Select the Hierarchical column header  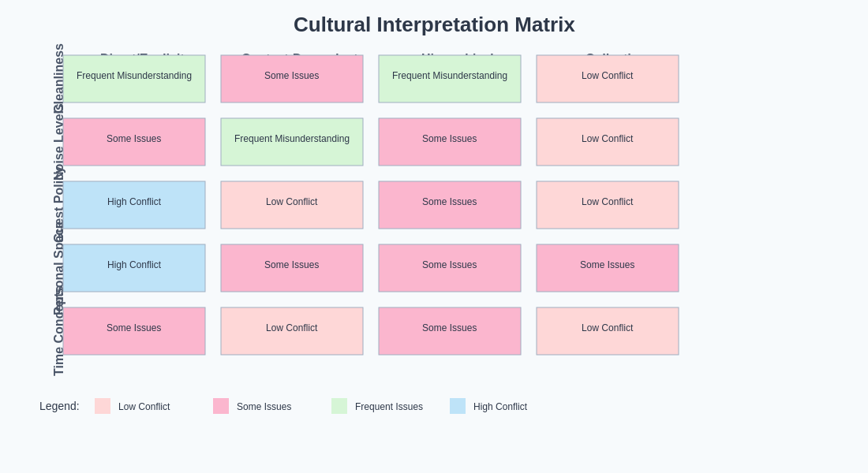click(450, 58)
